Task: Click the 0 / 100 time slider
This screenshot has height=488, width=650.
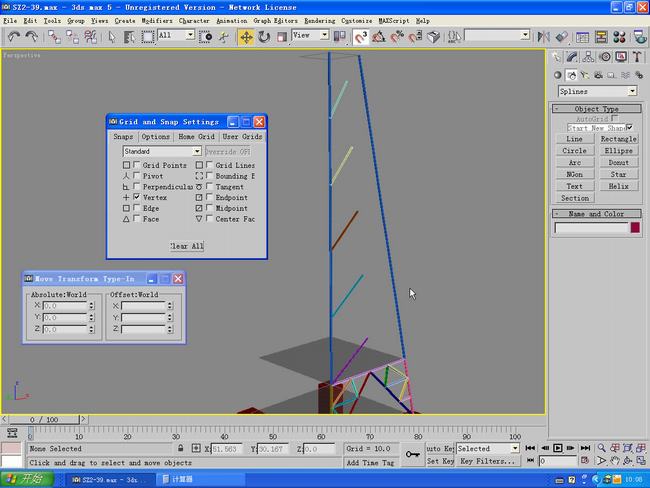Action: coord(44,420)
